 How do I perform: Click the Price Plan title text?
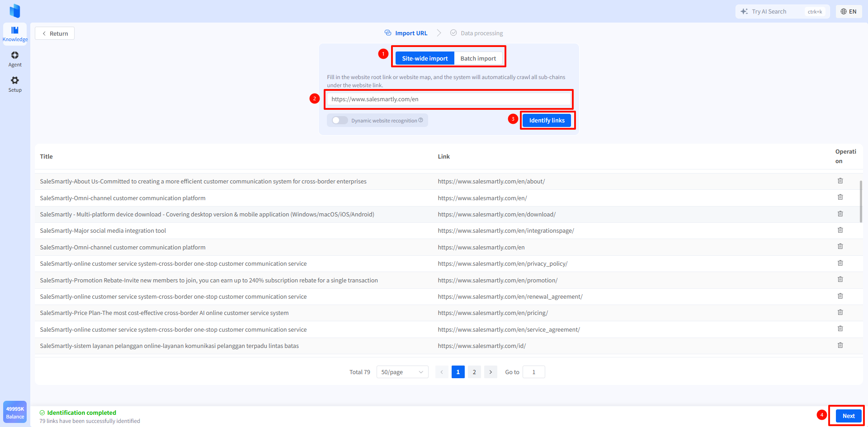click(164, 313)
